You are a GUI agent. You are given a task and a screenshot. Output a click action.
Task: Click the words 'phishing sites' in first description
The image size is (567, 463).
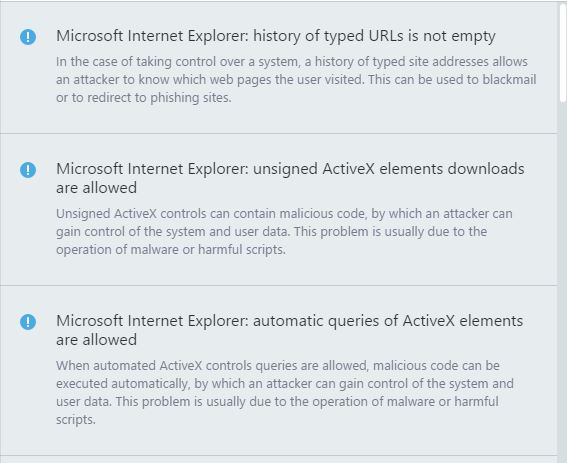point(191,98)
